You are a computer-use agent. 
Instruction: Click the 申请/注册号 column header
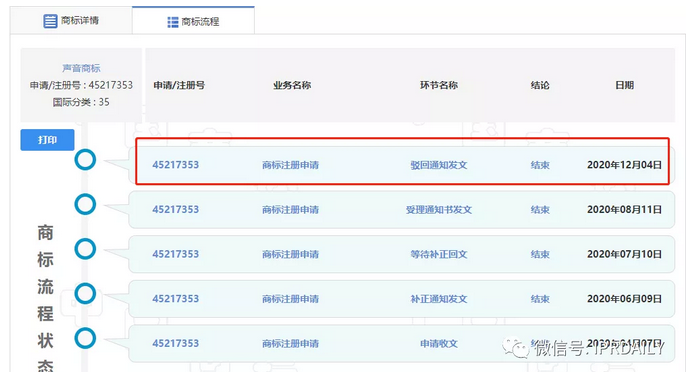tap(179, 85)
